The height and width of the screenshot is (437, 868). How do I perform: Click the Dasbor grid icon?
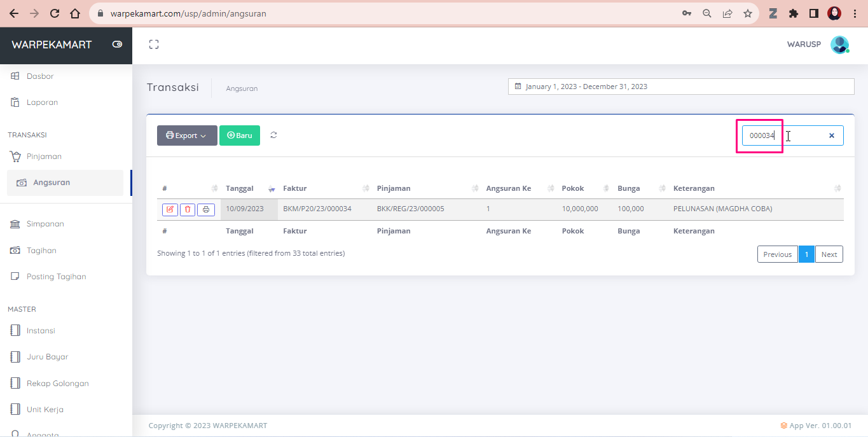(15, 76)
